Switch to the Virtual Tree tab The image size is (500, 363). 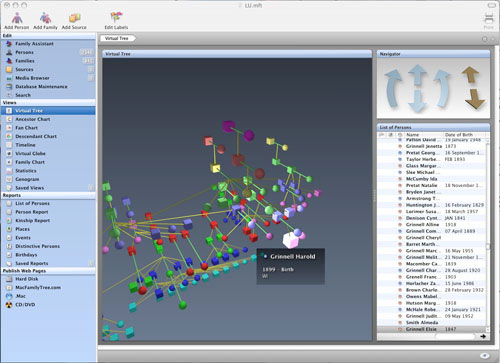(x=117, y=38)
